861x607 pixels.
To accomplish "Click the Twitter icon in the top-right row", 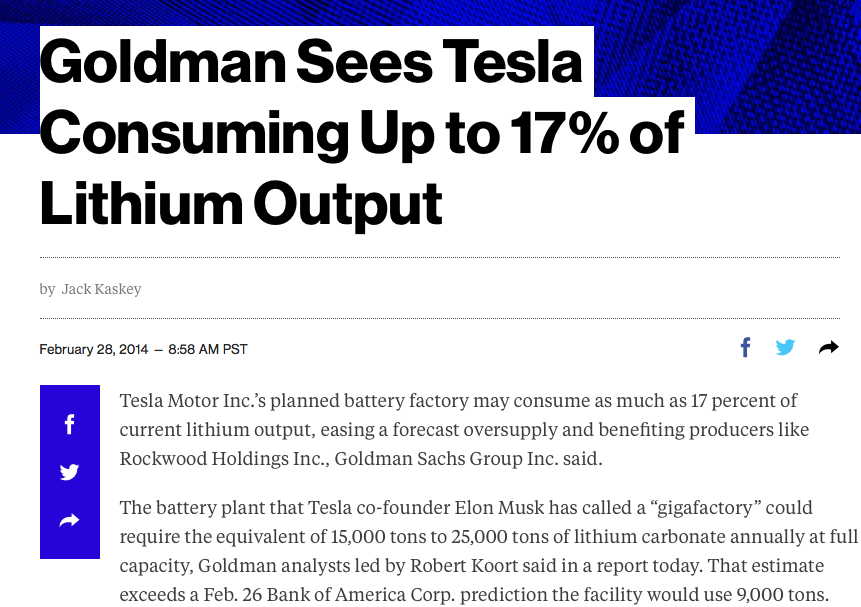I will pyautogui.click(x=786, y=347).
